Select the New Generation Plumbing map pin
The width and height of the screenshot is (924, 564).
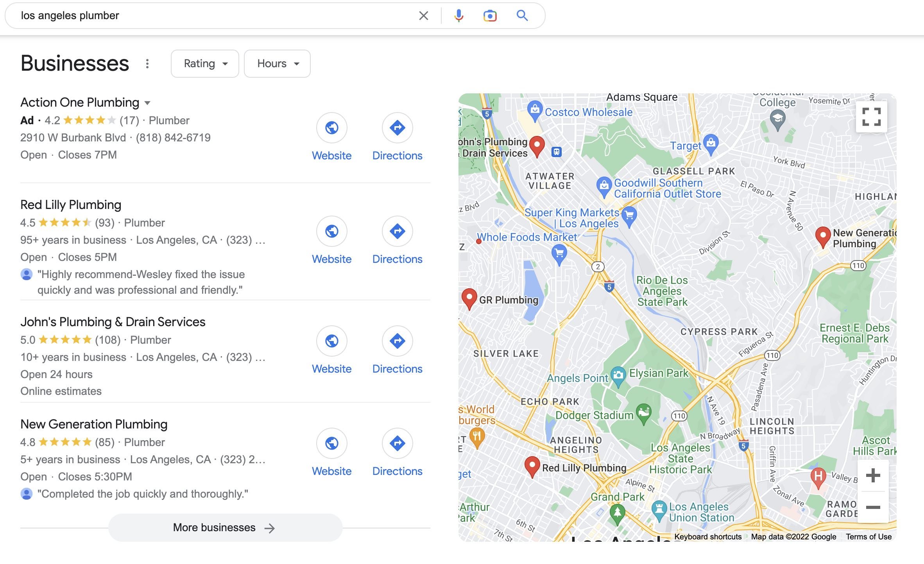(x=822, y=237)
